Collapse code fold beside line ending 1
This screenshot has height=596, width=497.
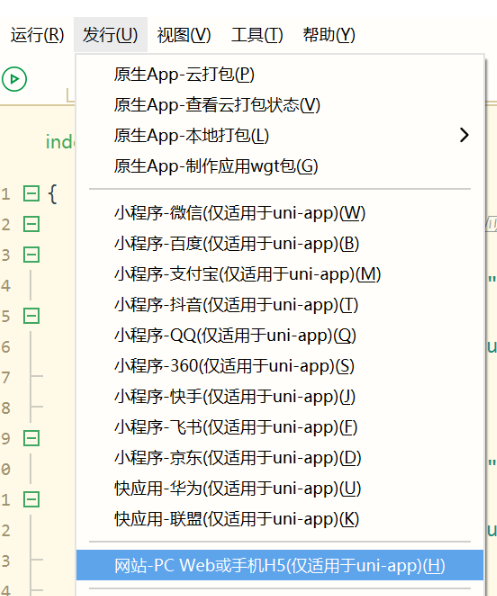click(x=31, y=499)
